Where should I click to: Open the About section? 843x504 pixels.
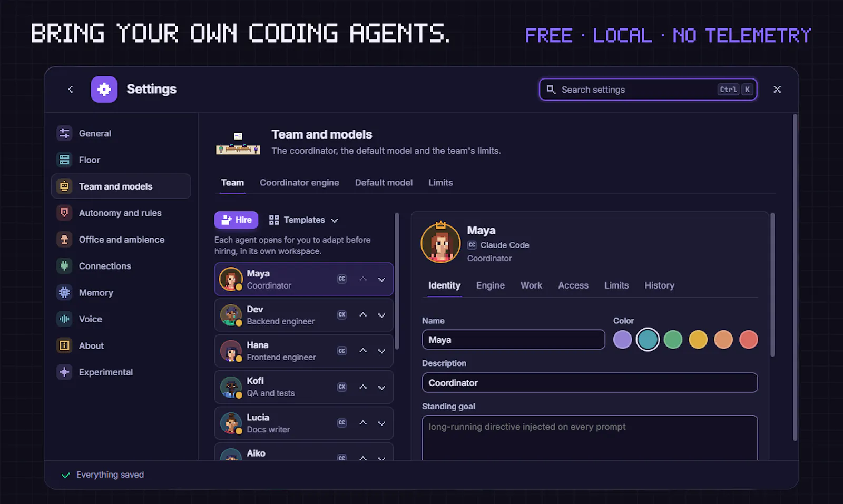(121, 345)
